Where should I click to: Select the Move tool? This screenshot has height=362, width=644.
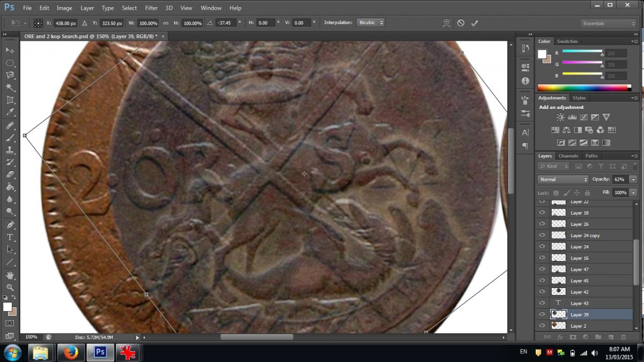10,50
